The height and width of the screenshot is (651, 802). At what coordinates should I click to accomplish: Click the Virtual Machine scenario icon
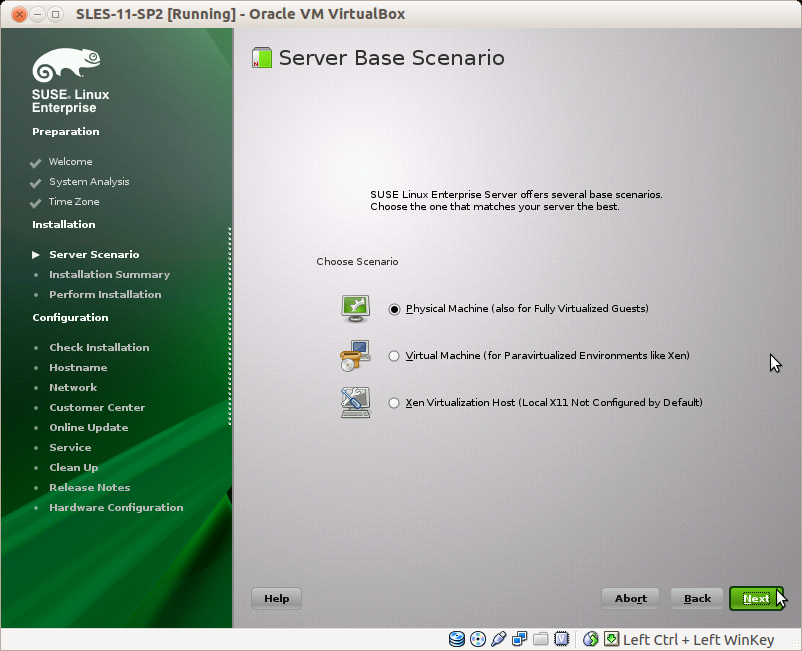355,355
